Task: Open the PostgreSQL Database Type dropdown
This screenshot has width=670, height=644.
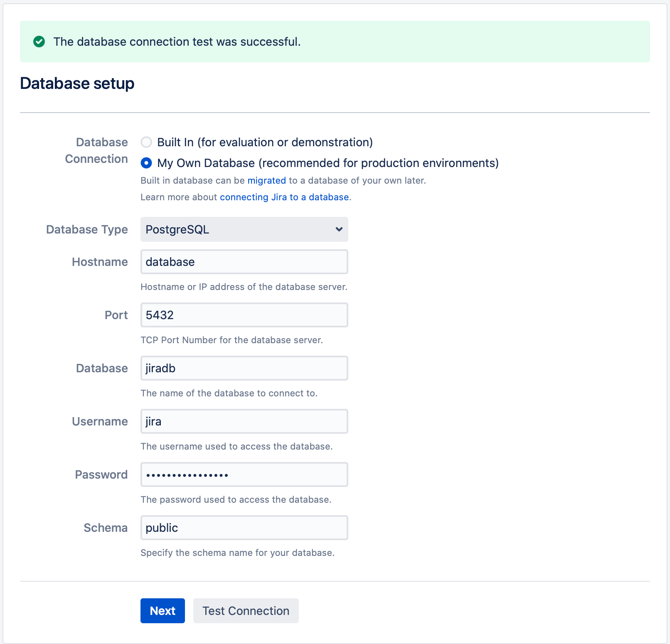Action: click(244, 229)
